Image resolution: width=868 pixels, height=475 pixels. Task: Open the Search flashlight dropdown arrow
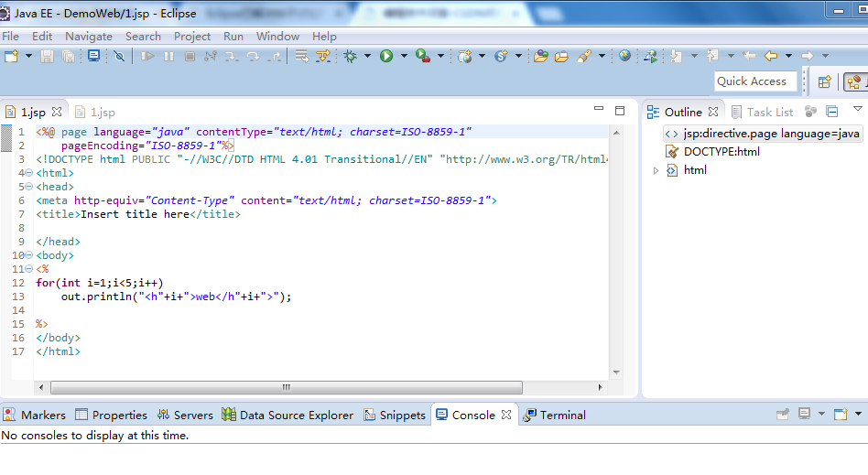(602, 56)
